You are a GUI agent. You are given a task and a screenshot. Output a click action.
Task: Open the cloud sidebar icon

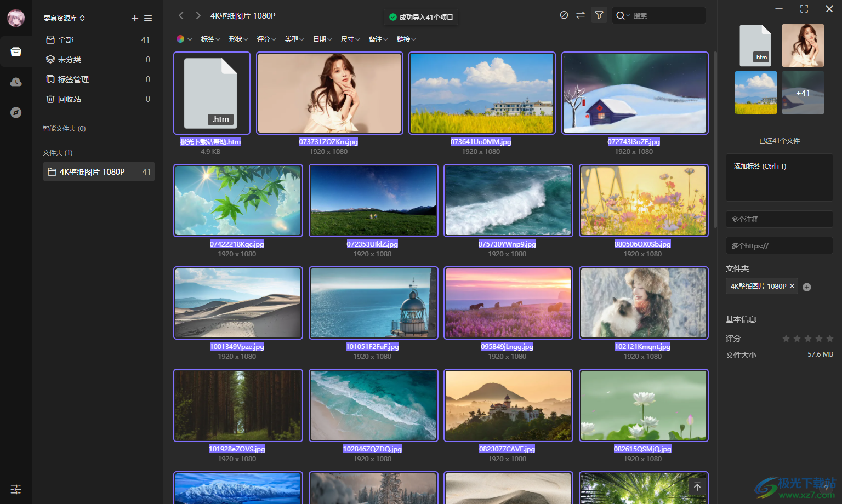click(x=16, y=82)
